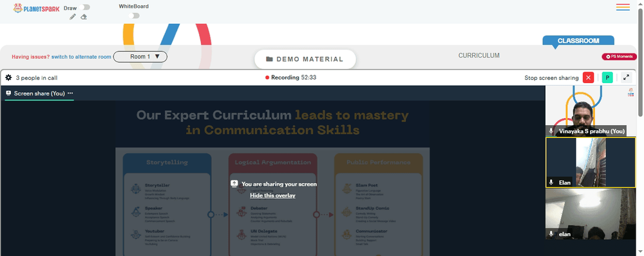Click the Debater icon in slide

241,212
